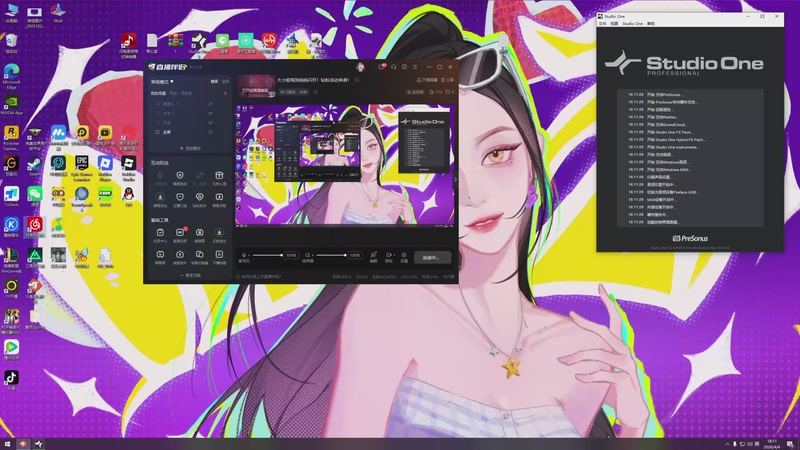Open the Studio One menu in menu bar
This screenshot has width=800, height=450.
click(632, 23)
